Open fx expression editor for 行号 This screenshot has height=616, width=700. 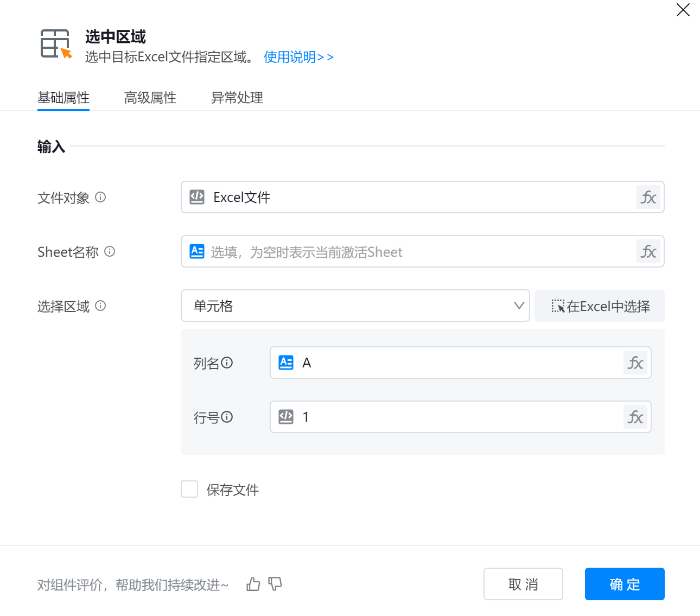[x=635, y=417]
